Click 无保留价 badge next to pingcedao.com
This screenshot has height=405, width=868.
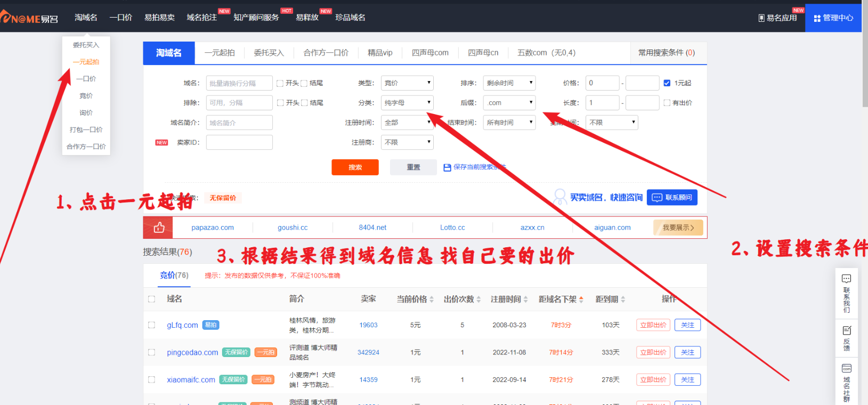[236, 352]
